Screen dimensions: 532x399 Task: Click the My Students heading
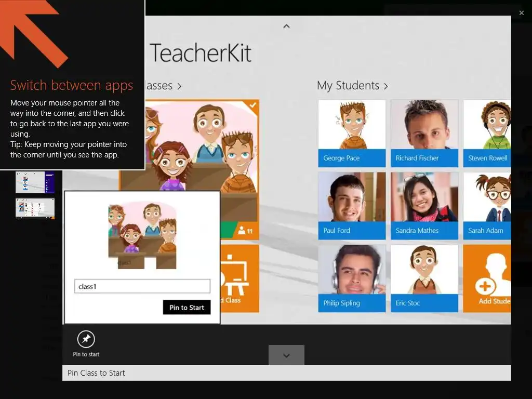tap(348, 86)
